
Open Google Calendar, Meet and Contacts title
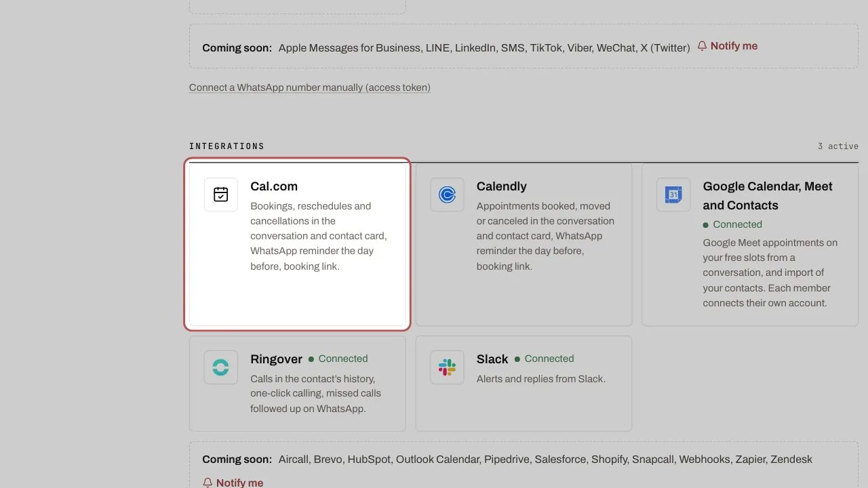768,196
